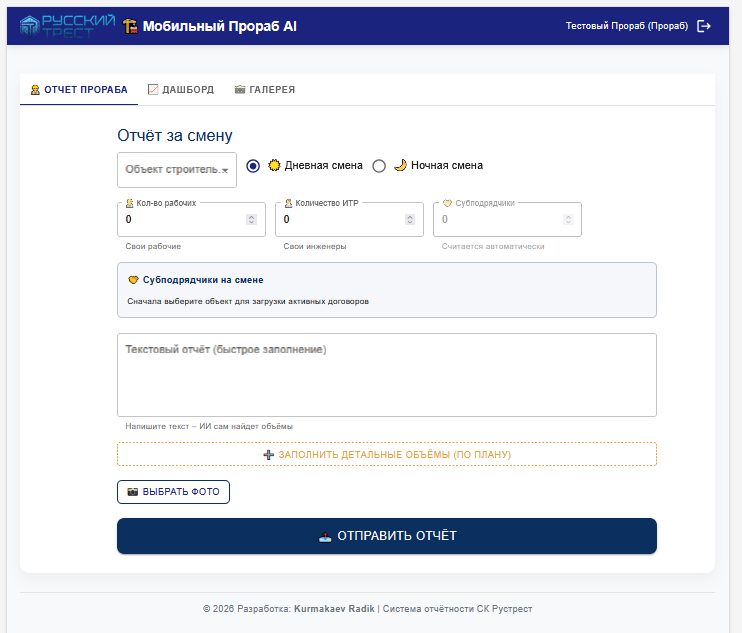Click the Количество ИТР spinner arrows

410,220
